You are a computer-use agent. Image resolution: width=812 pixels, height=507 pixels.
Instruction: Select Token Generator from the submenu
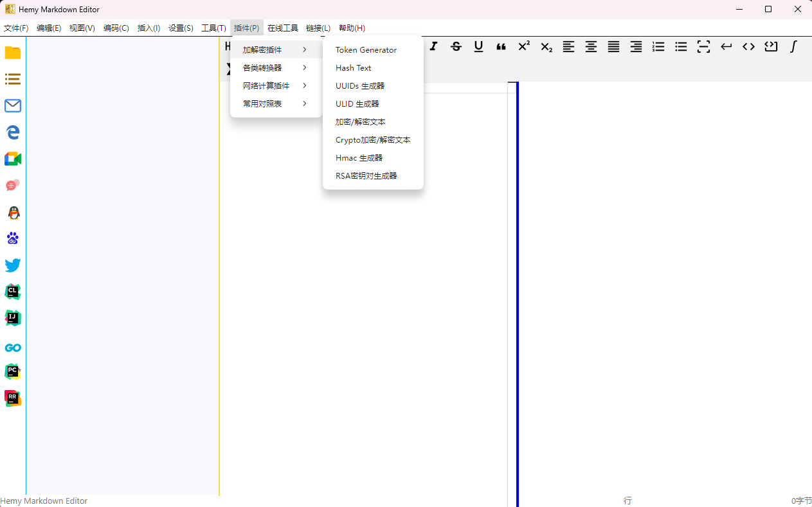pos(366,49)
